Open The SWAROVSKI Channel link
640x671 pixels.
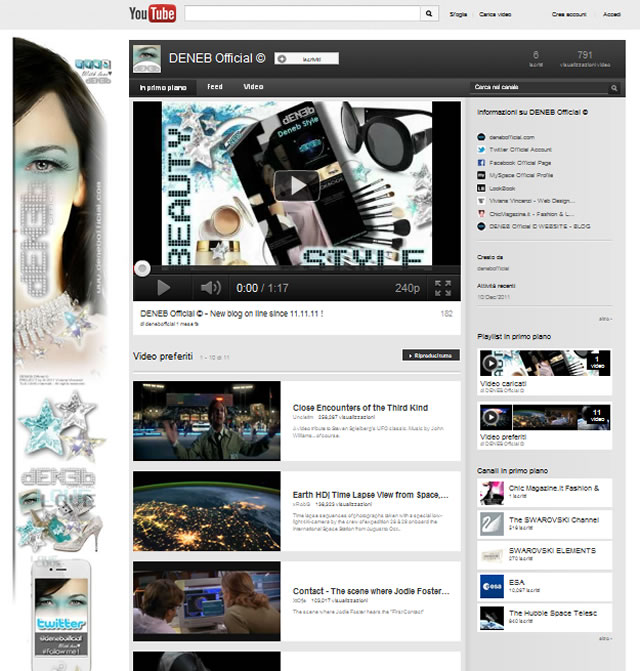[554, 520]
